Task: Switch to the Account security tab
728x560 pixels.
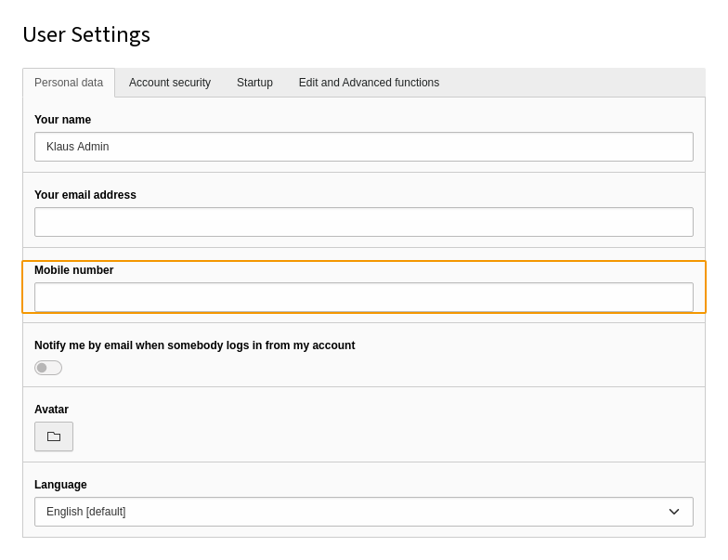Action: tap(170, 83)
